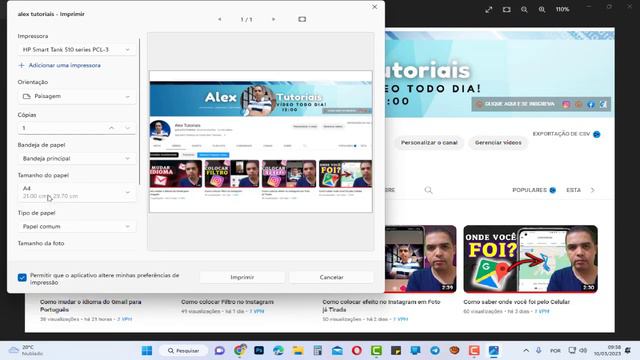Open Bandeja de papel dropdown
640x360 pixels.
coord(77,158)
